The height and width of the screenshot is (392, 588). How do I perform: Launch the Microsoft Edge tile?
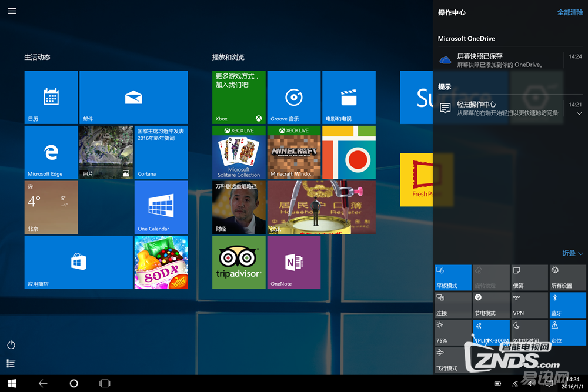click(51, 152)
